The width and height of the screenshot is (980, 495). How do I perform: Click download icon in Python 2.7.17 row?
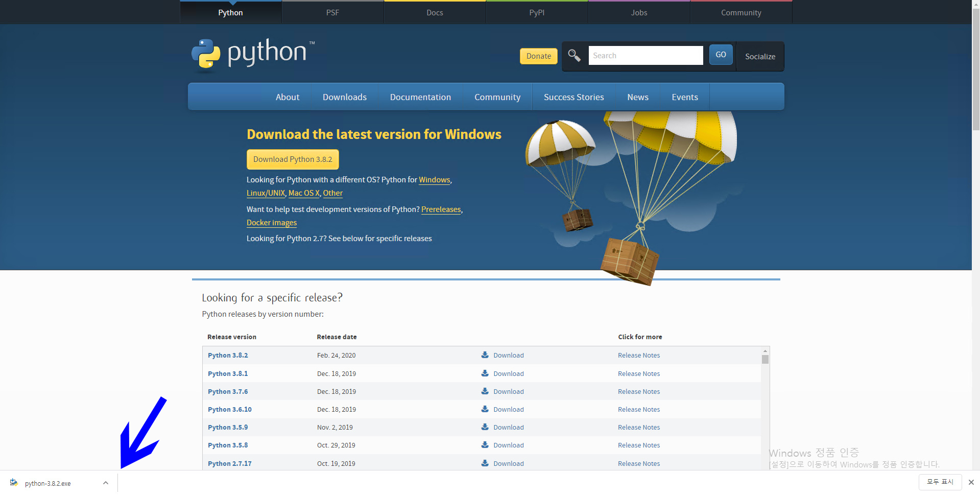point(485,463)
